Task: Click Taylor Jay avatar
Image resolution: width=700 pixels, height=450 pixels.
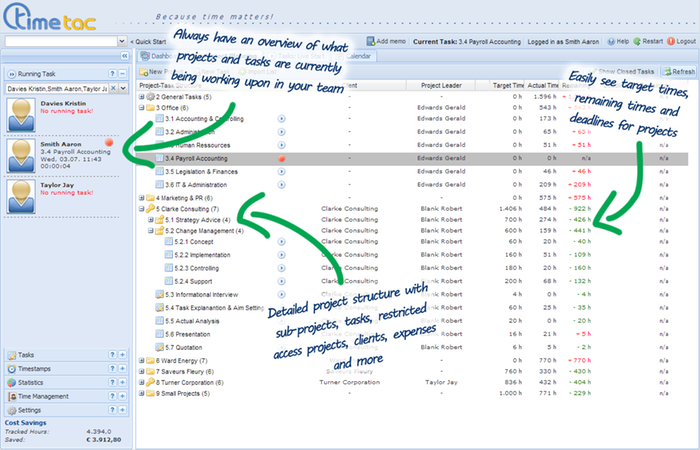Action: click(x=21, y=196)
